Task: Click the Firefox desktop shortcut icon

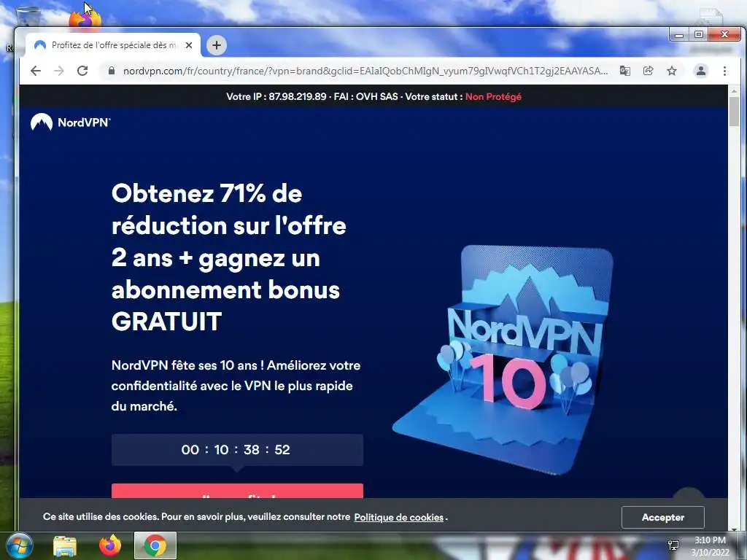Action: click(x=85, y=19)
